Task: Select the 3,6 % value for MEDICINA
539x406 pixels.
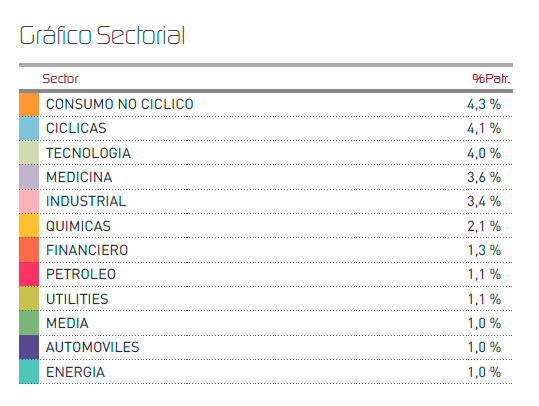Action: [x=484, y=177]
